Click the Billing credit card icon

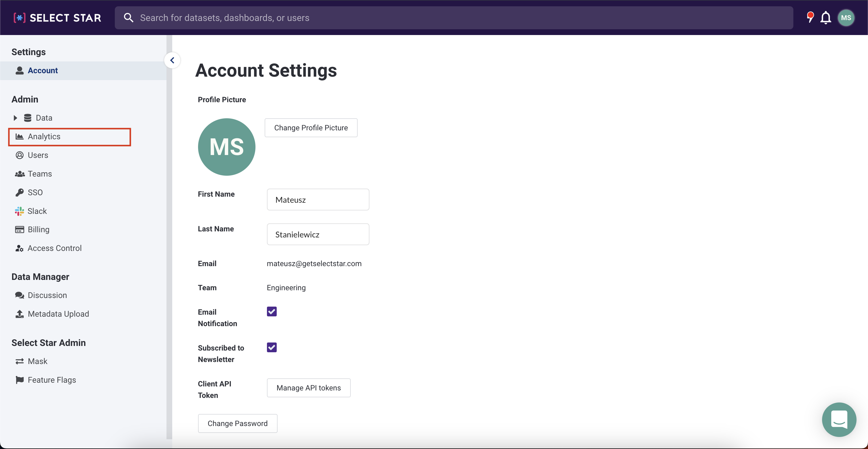point(20,230)
